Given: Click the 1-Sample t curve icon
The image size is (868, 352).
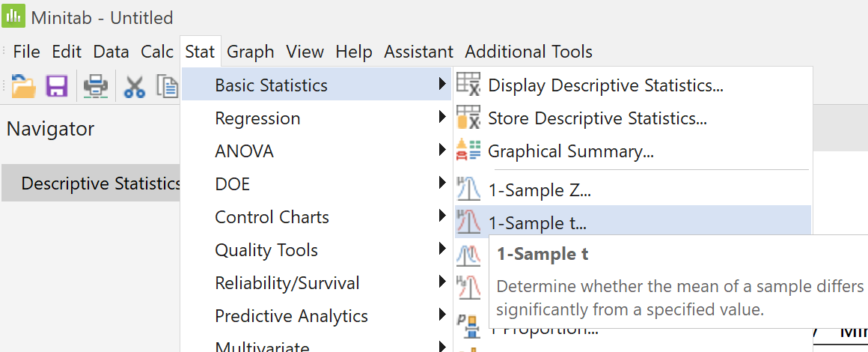Looking at the screenshot, I should click(468, 222).
